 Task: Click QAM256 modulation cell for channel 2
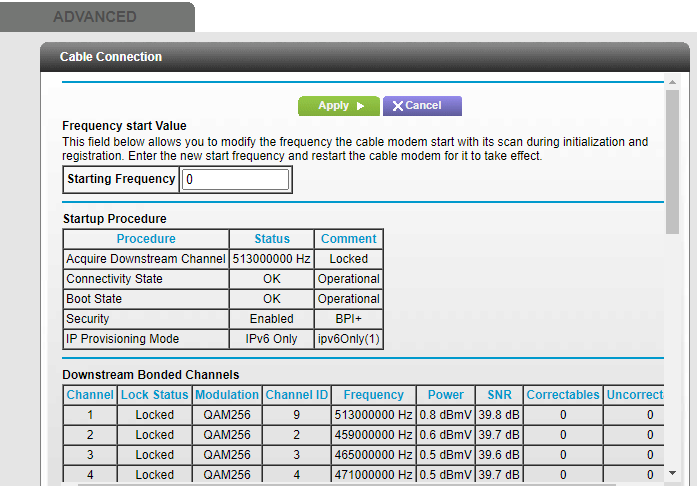coord(227,435)
